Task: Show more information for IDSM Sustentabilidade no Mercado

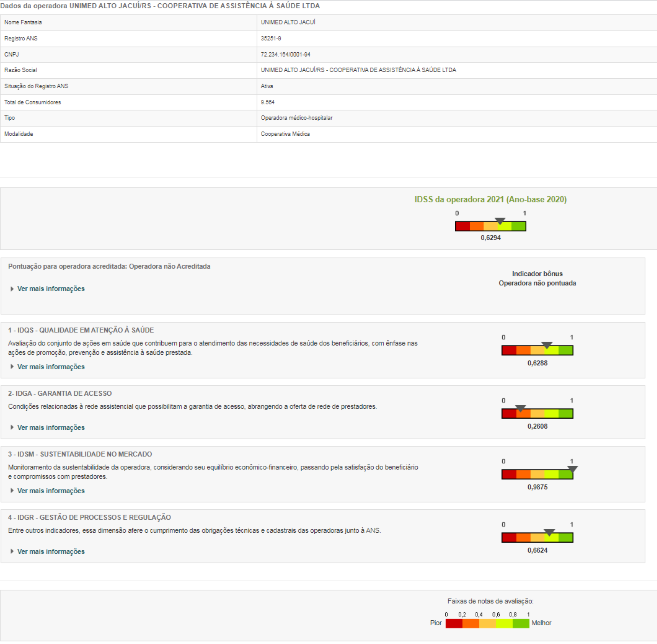Action: [x=51, y=491]
